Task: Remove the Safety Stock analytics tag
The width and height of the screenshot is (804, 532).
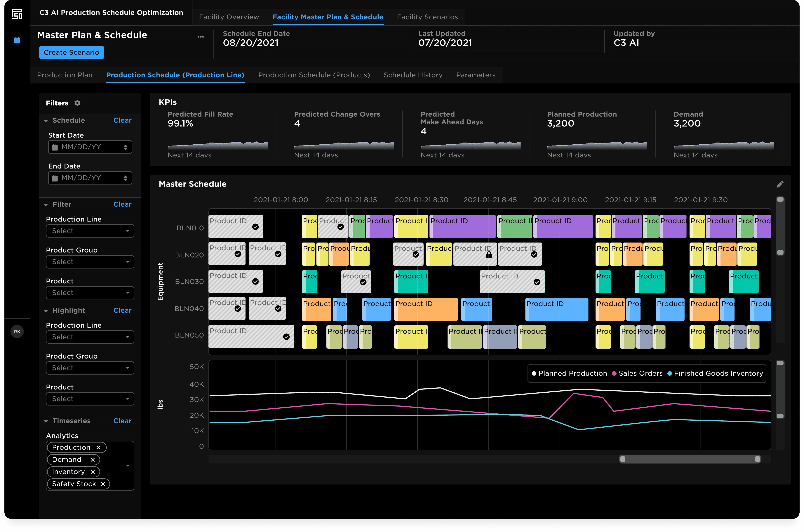Action: (x=103, y=484)
